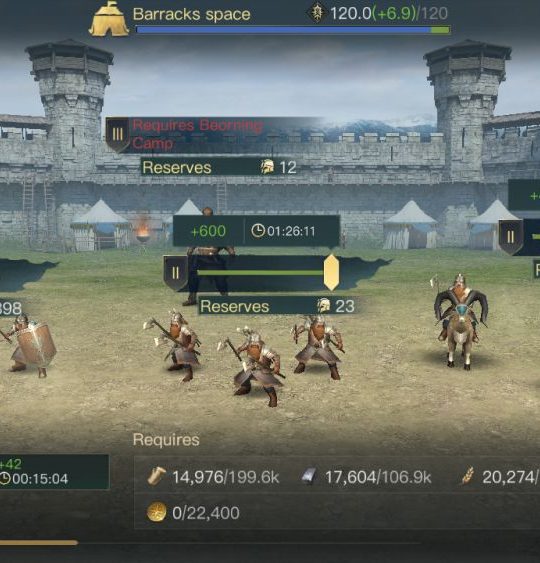This screenshot has width=540, height=563.
Task: Click the Barracks space progress bar
Action: point(293,30)
